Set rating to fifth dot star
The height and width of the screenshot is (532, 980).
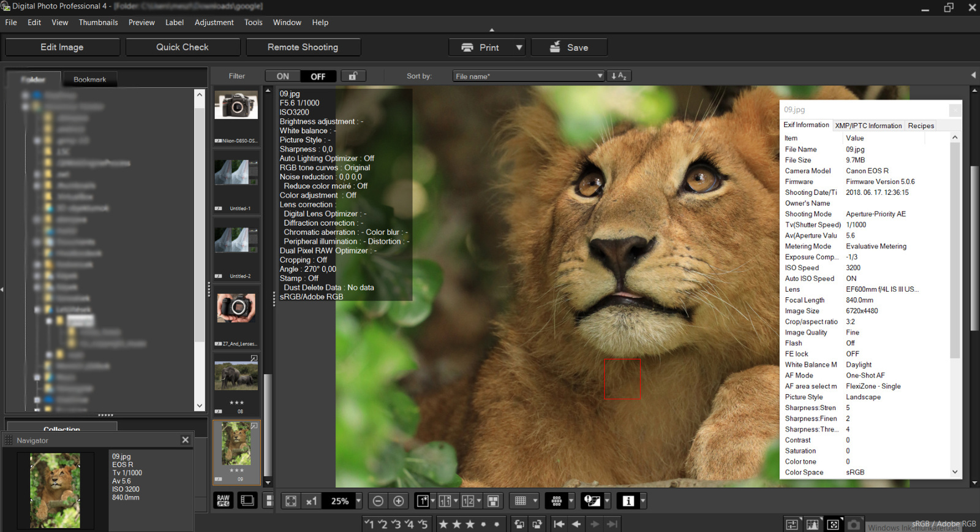(497, 524)
